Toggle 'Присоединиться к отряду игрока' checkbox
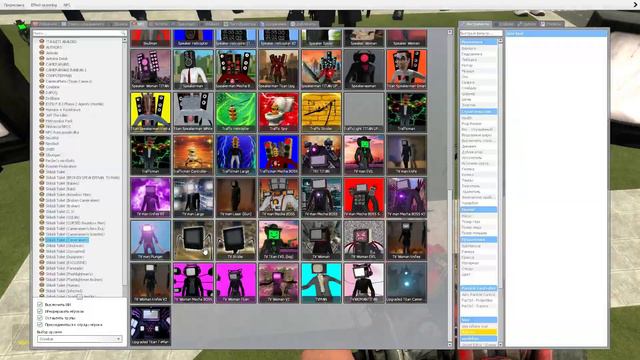The height and width of the screenshot is (360, 640). coord(40,324)
